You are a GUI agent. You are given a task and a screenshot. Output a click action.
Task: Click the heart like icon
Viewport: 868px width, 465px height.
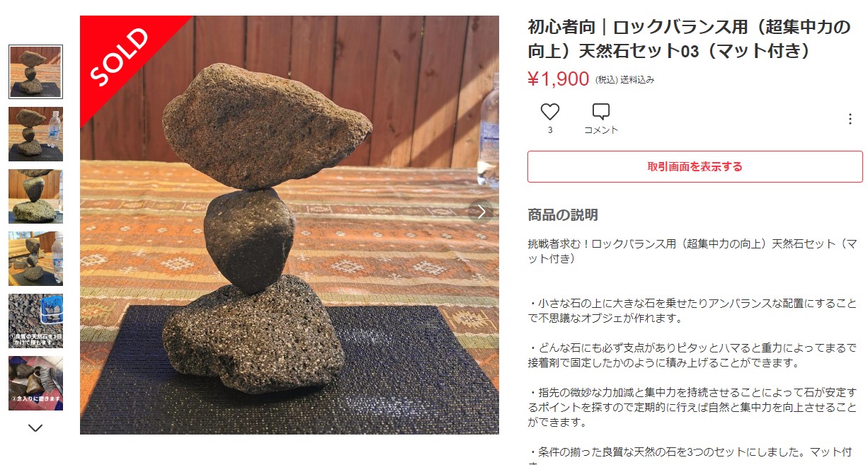click(x=550, y=112)
